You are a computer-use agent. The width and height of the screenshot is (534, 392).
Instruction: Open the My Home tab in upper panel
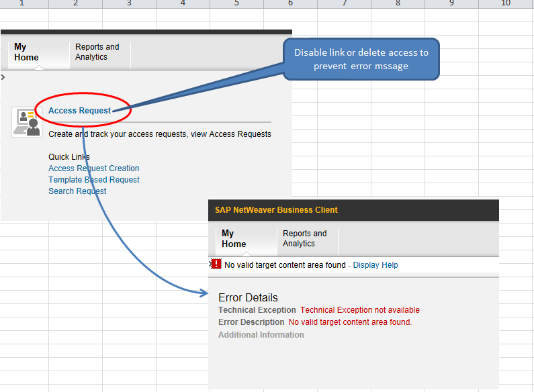coord(38,52)
